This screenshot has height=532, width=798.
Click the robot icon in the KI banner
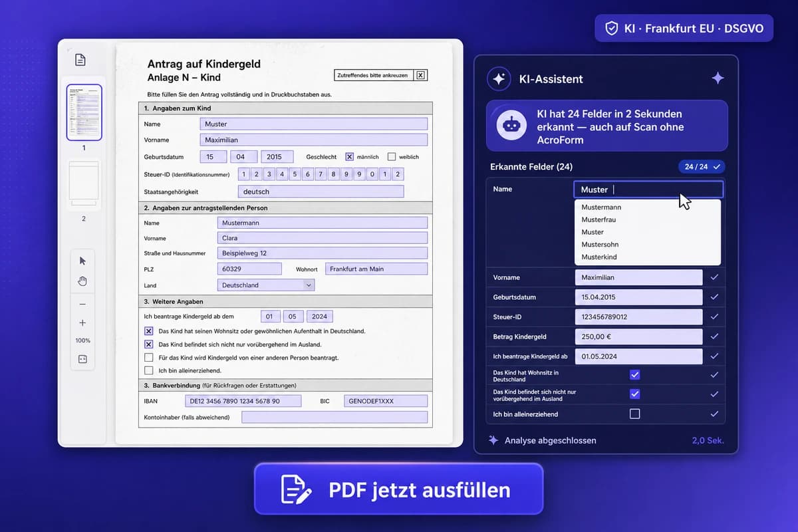(x=511, y=126)
